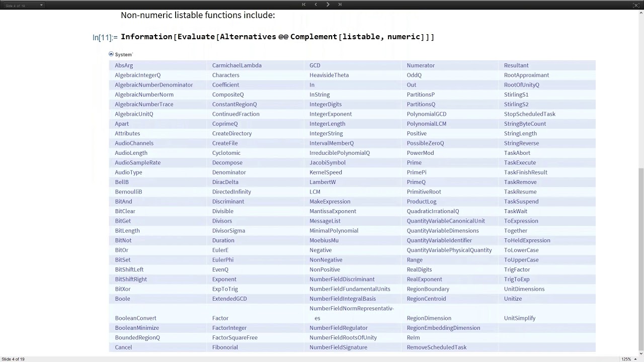
Task: Click the scrollbar down arrow
Action: click(x=641, y=353)
